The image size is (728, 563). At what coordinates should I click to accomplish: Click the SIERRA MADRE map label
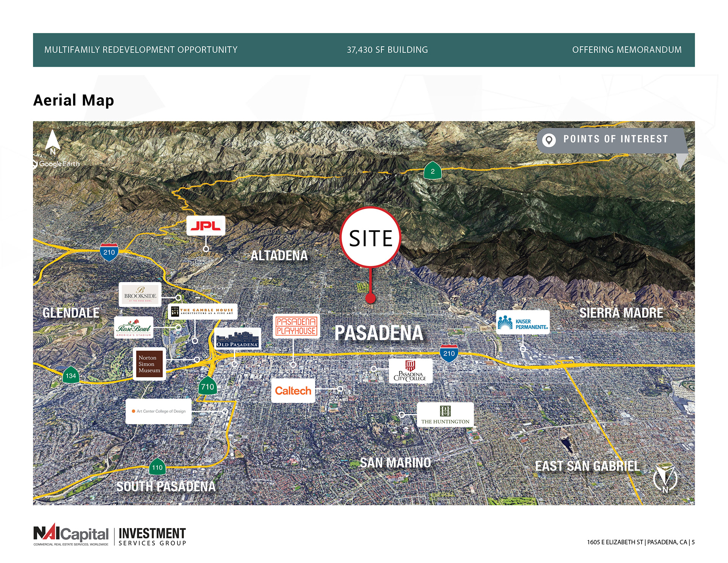[621, 313]
